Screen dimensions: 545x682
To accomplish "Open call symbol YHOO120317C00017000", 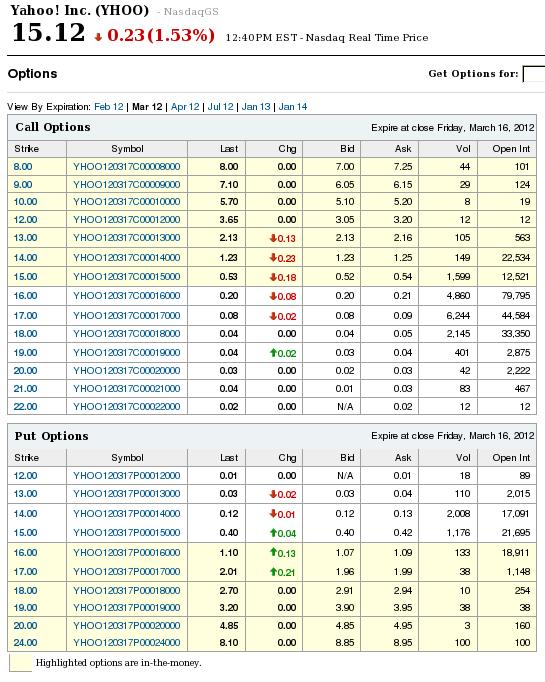I will tap(127, 315).
